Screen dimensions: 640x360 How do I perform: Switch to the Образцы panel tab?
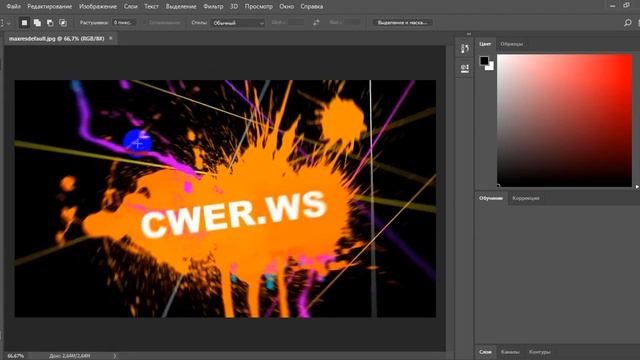[x=511, y=44]
